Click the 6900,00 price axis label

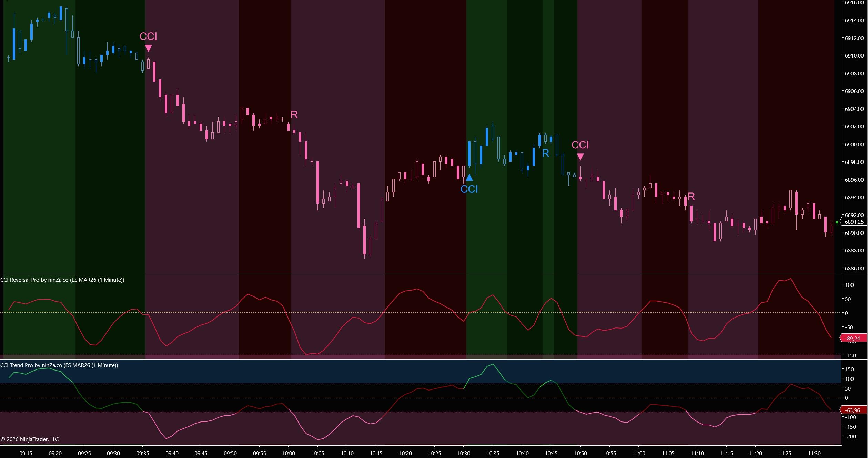tap(854, 144)
